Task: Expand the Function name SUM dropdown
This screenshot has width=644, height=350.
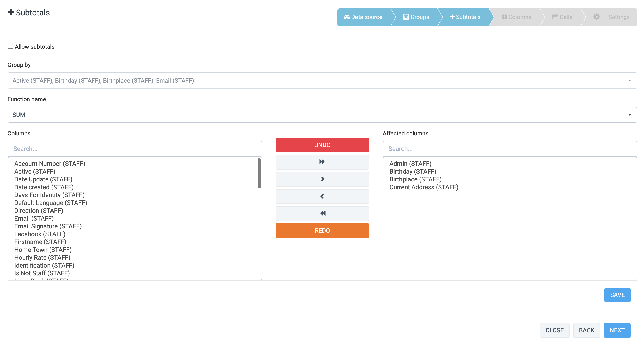Action: click(x=322, y=115)
